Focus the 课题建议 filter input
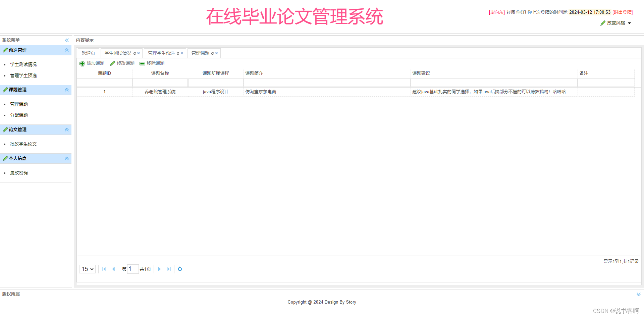This screenshot has width=644, height=317. coord(494,83)
